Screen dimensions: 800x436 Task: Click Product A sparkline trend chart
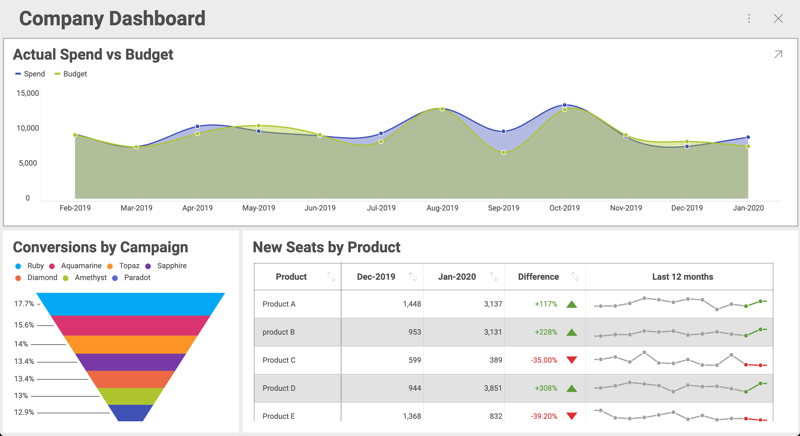pyautogui.click(x=680, y=304)
